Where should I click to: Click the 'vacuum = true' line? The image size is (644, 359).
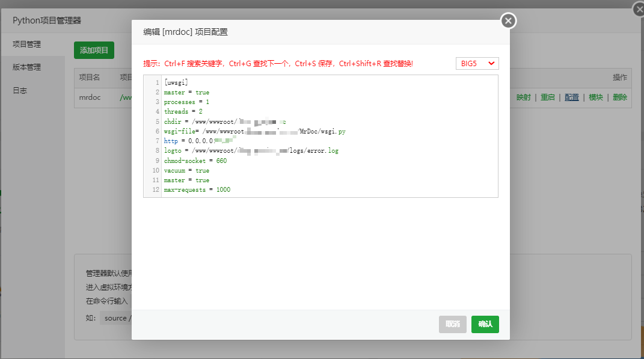pyautogui.click(x=186, y=170)
